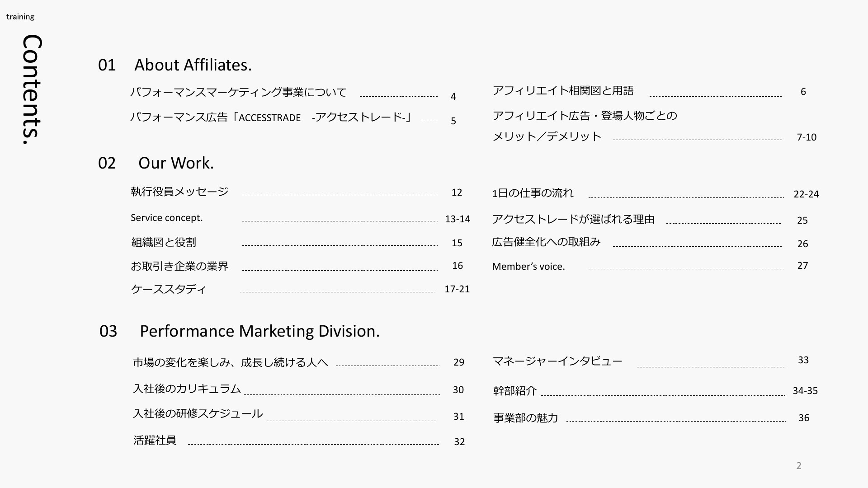Open ケーススタディ entry
868x488 pixels.
pyautogui.click(x=168, y=289)
